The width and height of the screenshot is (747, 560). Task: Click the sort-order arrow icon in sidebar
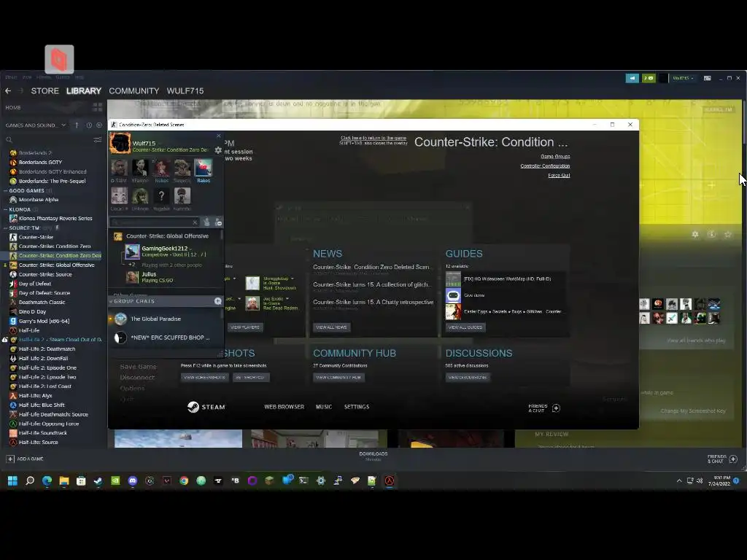click(x=76, y=125)
